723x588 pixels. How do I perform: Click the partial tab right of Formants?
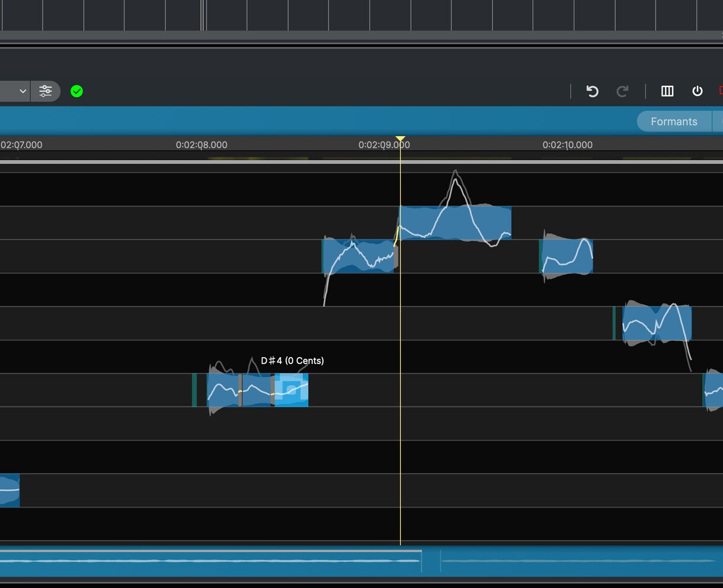[718, 121]
